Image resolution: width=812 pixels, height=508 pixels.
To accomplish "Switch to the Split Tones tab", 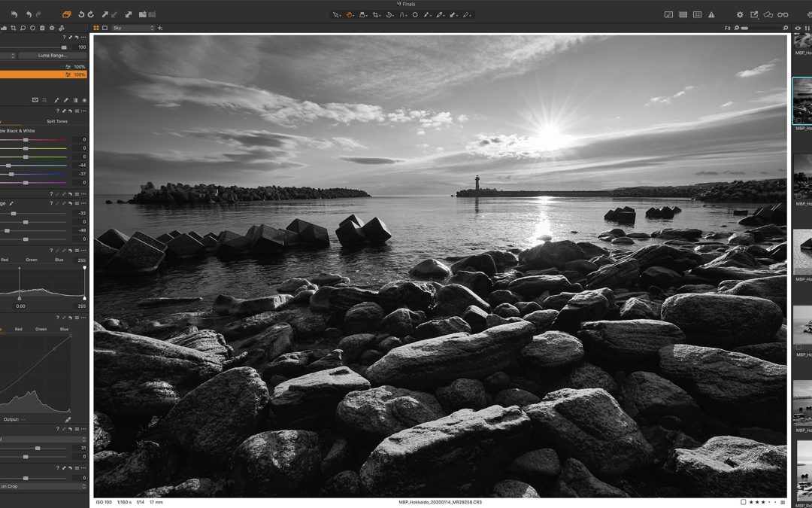I will tap(56, 121).
